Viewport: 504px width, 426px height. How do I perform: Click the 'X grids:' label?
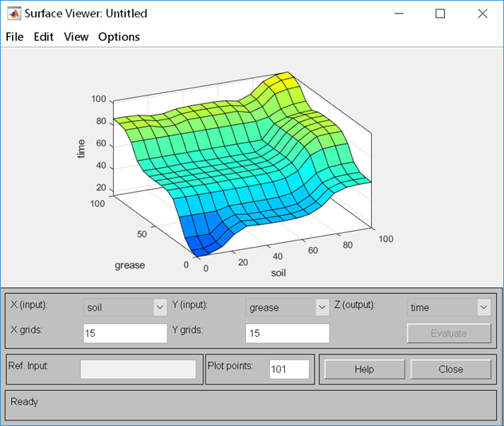[26, 330]
